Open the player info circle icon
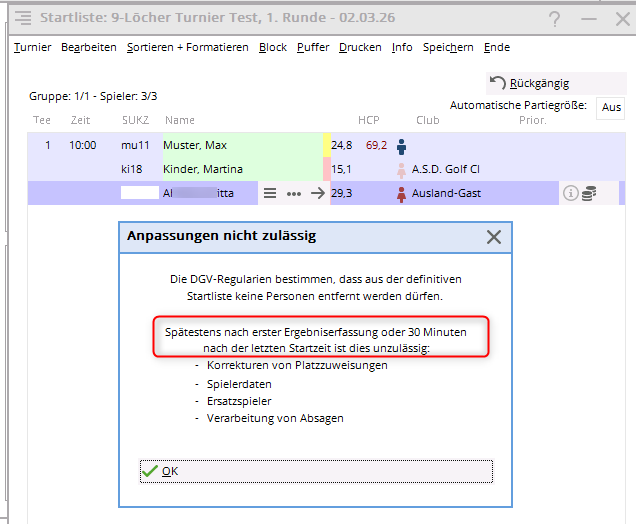 pos(570,193)
